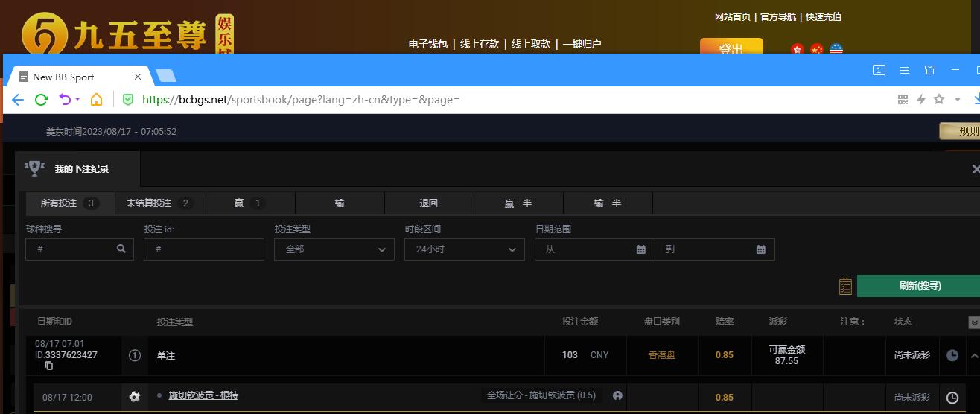This screenshot has width=980, height=414.
Task: Click the 刷新(搜寻) refresh button
Action: (x=920, y=286)
